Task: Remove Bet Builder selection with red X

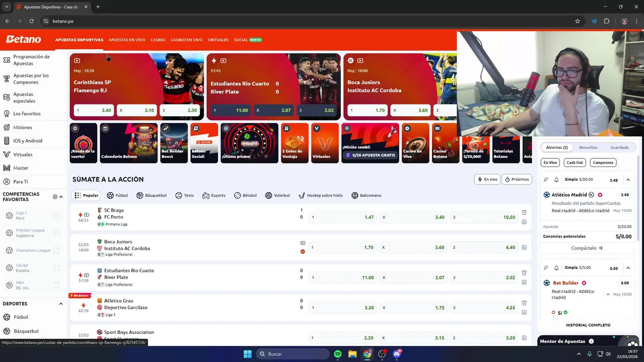Action: 584,283
